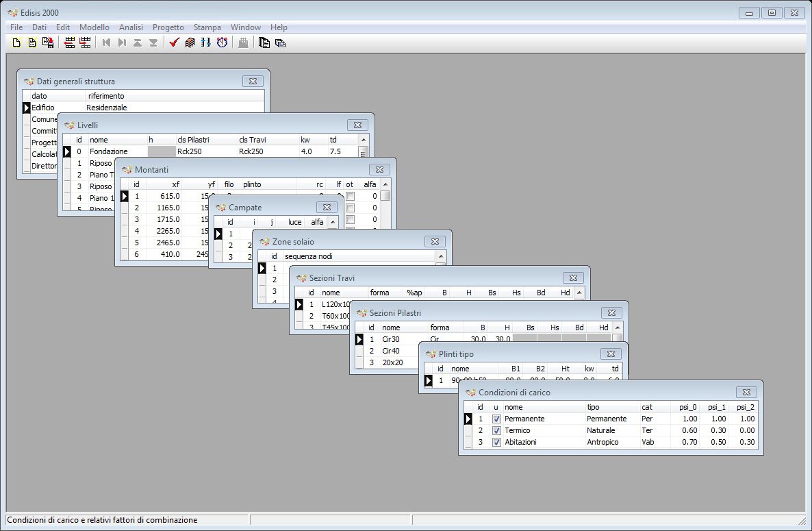
Task: Select the Fondazione cell in the Livelli table
Action: (x=118, y=152)
